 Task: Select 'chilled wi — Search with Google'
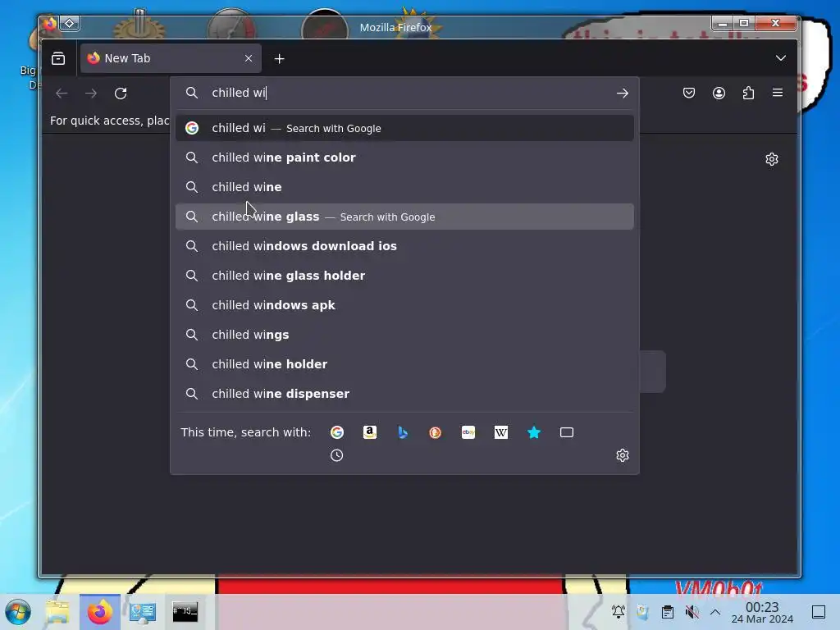click(x=404, y=128)
